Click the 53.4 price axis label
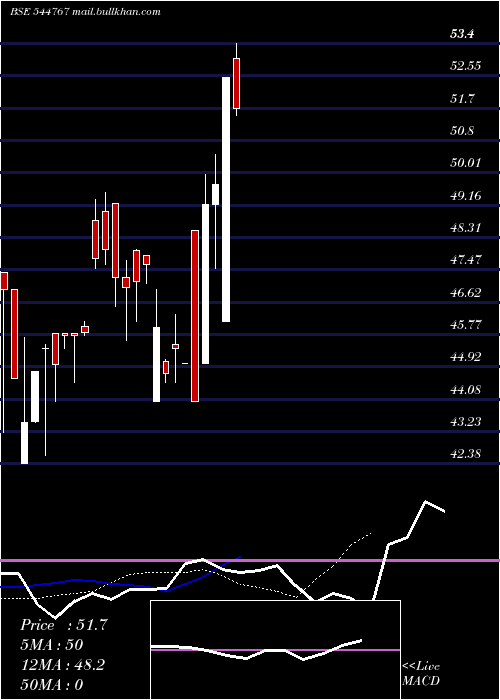 [462, 33]
